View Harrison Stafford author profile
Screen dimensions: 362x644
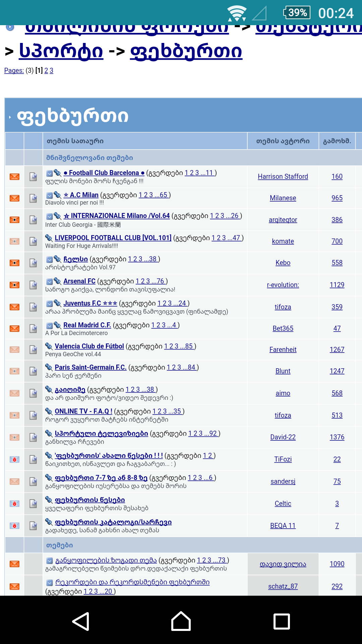283,176
